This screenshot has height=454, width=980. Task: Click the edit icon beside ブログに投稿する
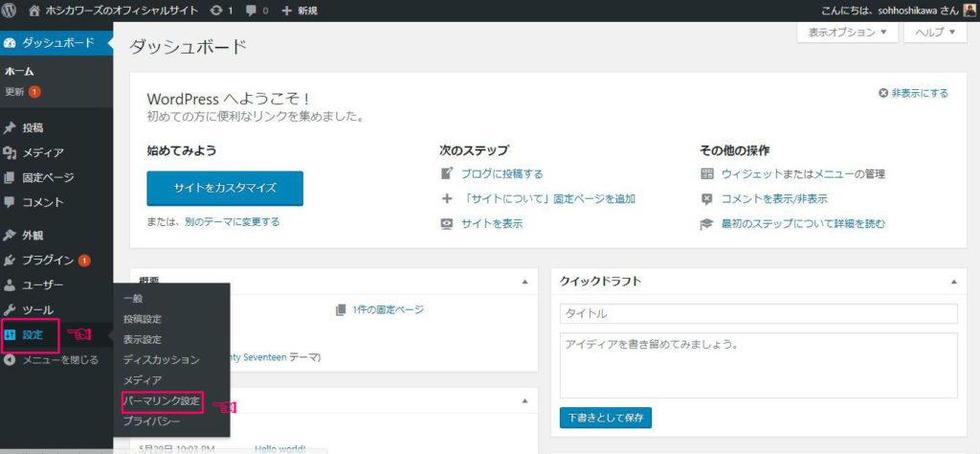coord(446,173)
